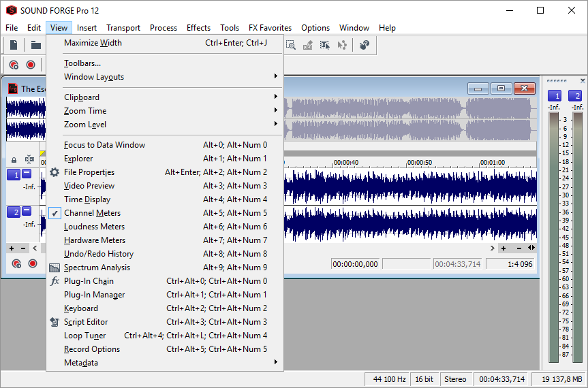588x388 pixels.
Task: Toggle channel 1 minimize button
Action: 27,174
